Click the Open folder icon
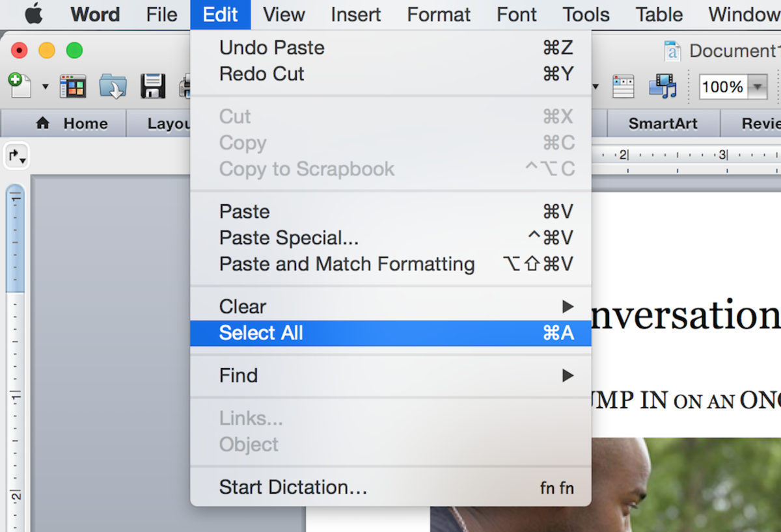This screenshot has width=781, height=532. tap(113, 86)
